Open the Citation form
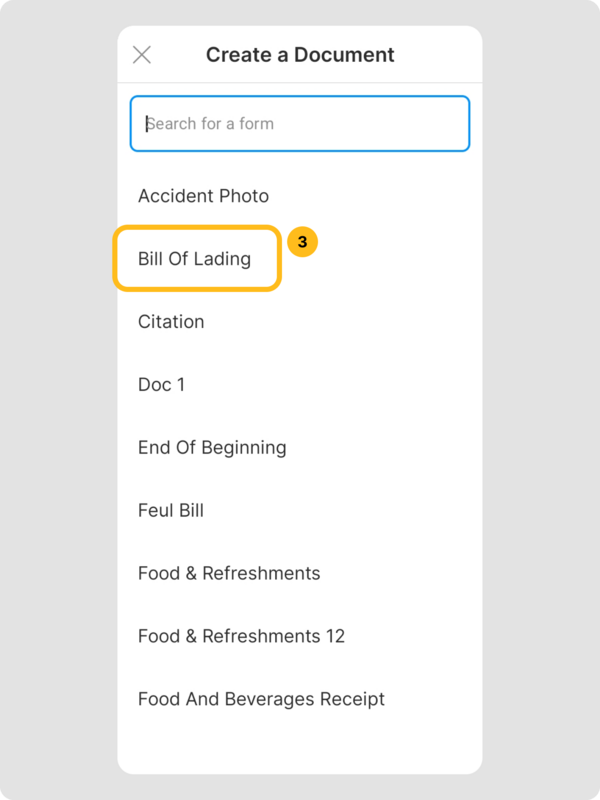 pyautogui.click(x=171, y=322)
